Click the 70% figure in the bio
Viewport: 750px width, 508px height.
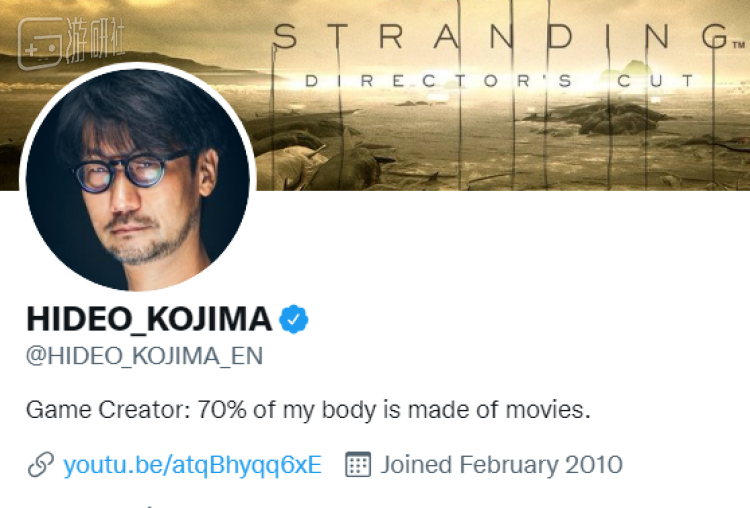point(221,410)
